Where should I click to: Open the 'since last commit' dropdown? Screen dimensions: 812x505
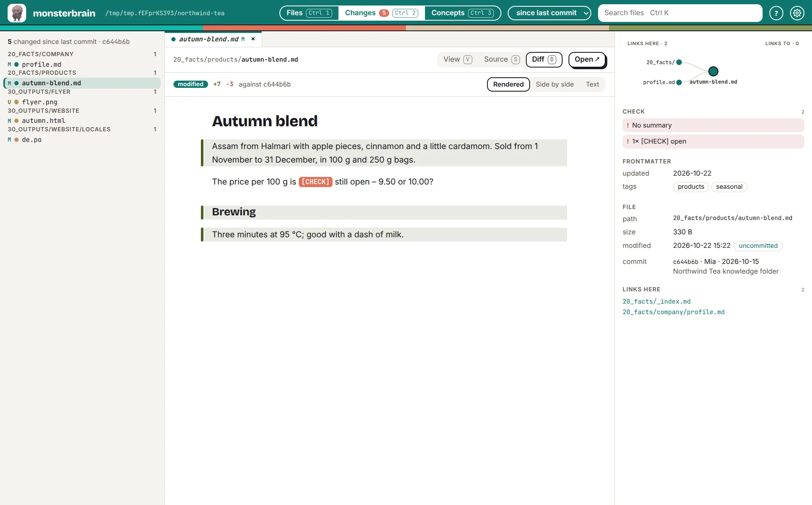[x=549, y=13]
